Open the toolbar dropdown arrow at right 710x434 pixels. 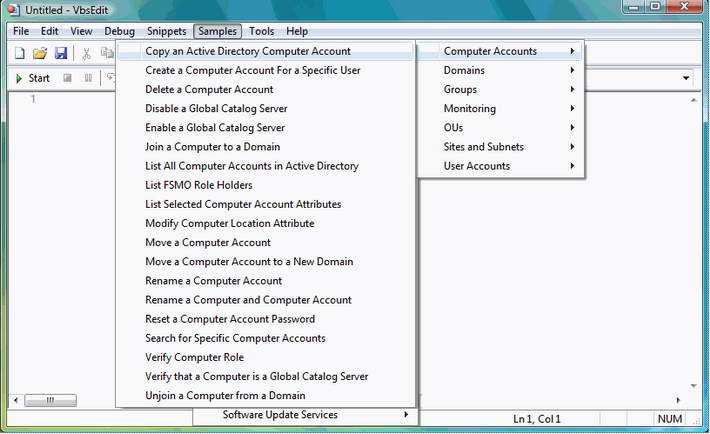(686, 78)
